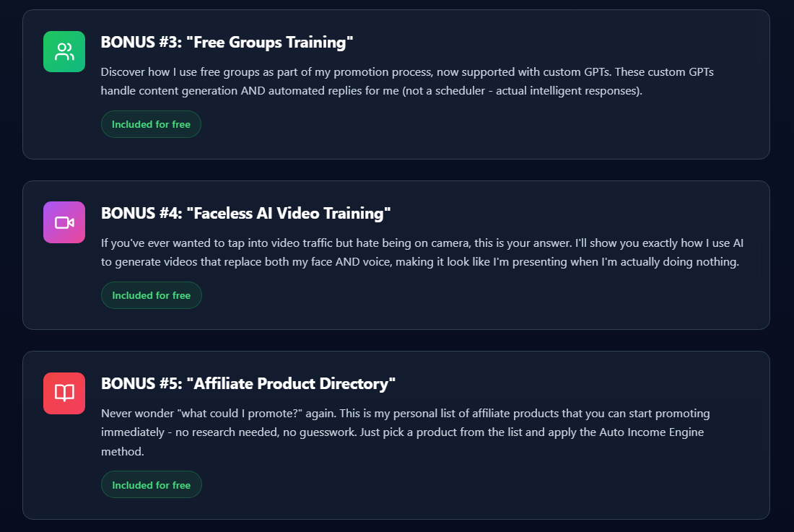The width and height of the screenshot is (794, 532).
Task: Click the "BONUS #3:" heading label
Action: tap(141, 43)
